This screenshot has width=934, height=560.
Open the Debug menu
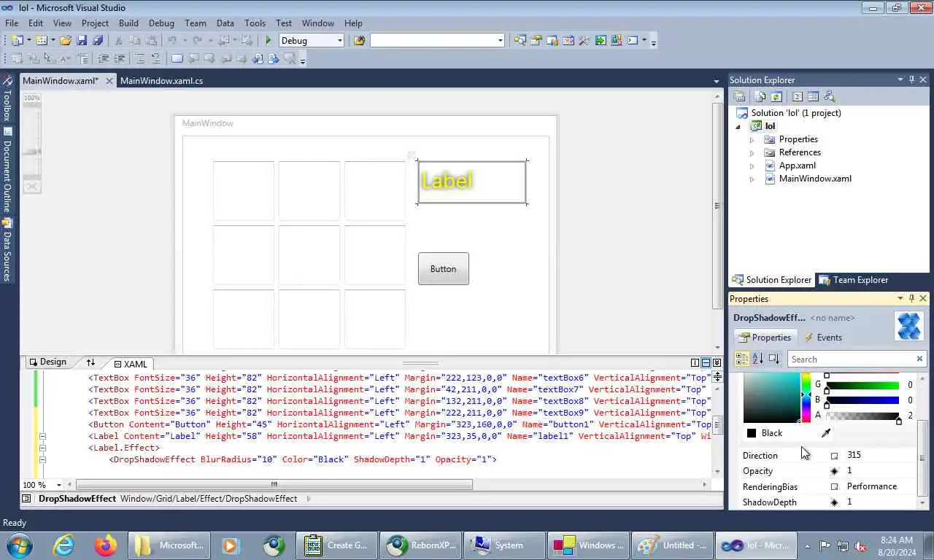[x=161, y=23]
